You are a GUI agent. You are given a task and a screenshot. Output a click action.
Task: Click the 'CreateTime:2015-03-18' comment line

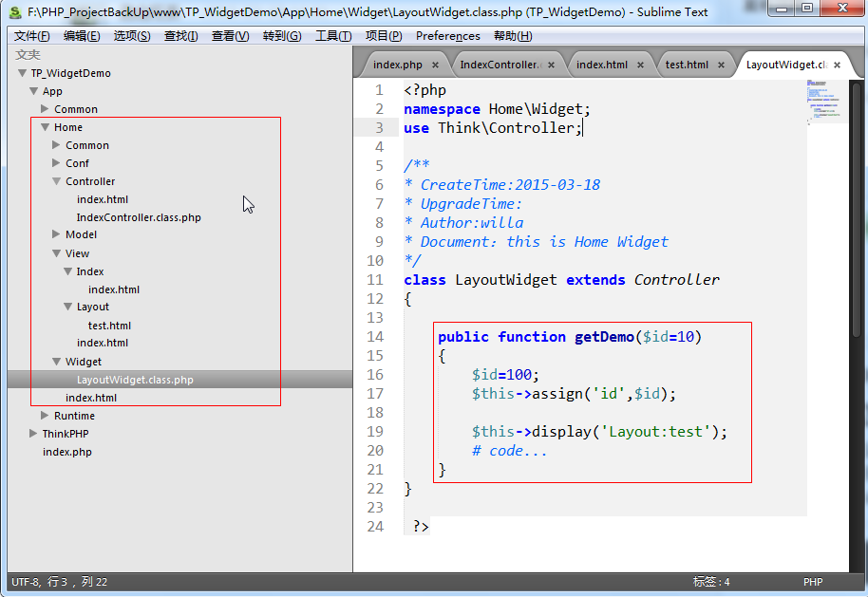pyautogui.click(x=502, y=185)
